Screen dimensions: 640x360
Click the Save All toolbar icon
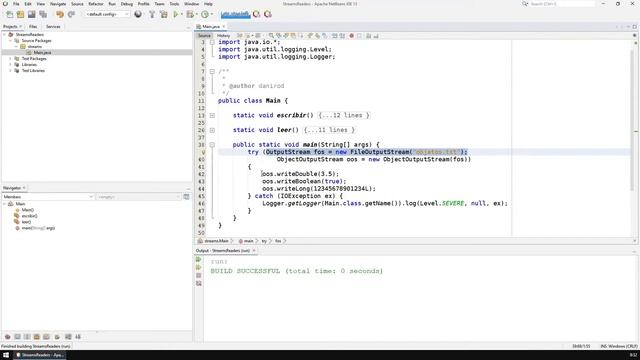pos(43,14)
